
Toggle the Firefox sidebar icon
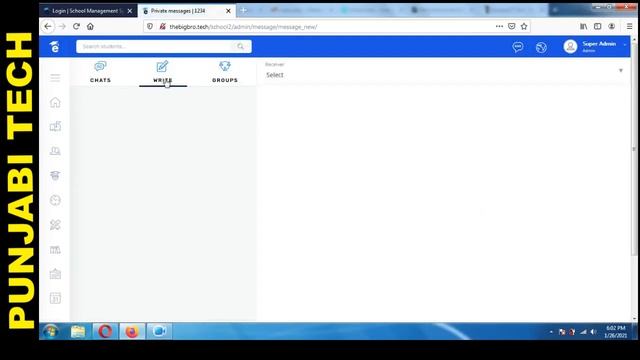[598, 26]
